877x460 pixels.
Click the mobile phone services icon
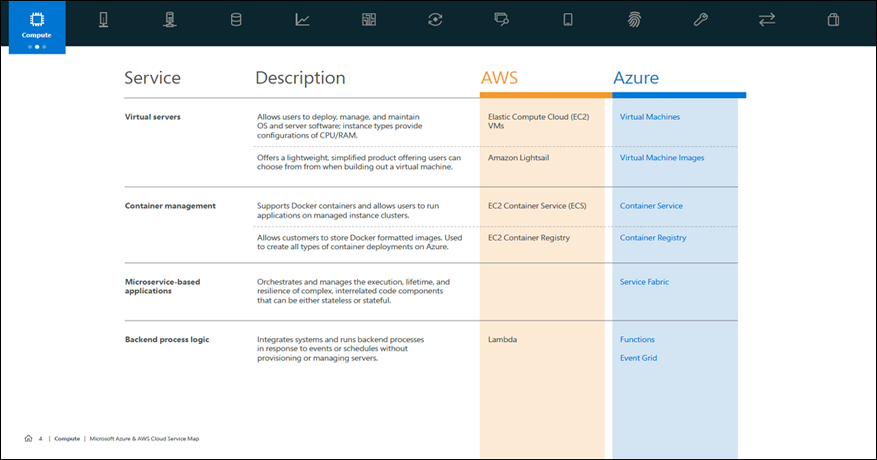568,19
